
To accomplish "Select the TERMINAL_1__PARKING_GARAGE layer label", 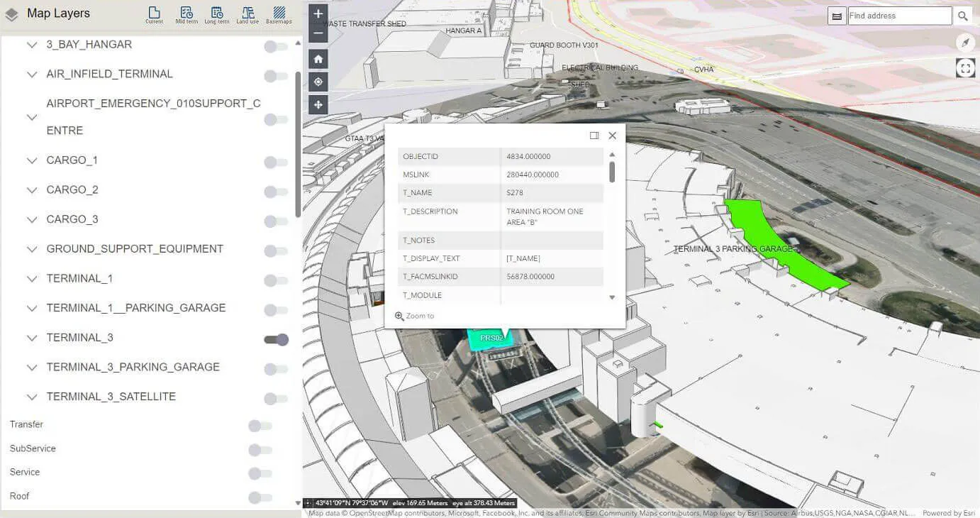I will 136,308.
